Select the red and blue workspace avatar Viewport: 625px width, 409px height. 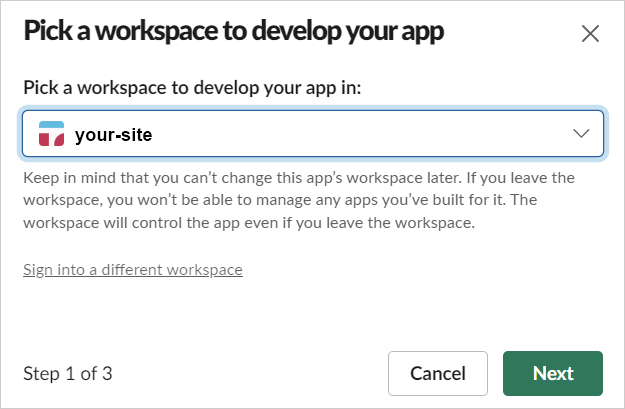tap(50, 134)
